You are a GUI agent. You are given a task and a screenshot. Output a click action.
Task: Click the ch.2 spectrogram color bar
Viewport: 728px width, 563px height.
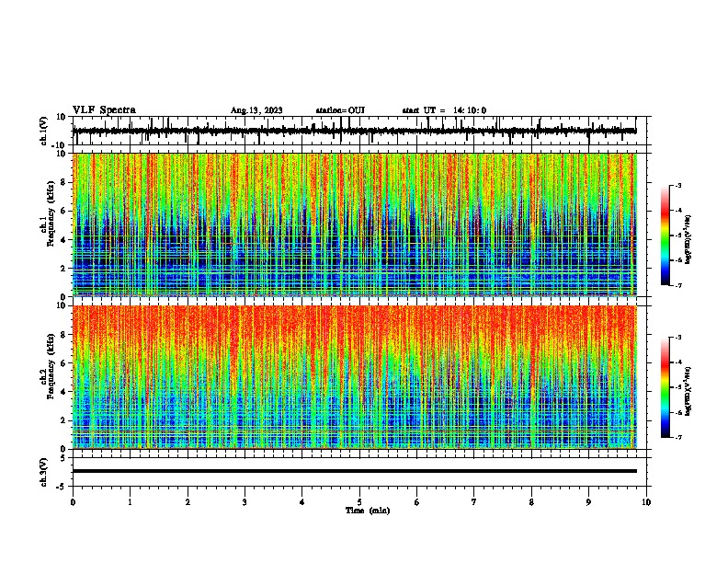665,387
